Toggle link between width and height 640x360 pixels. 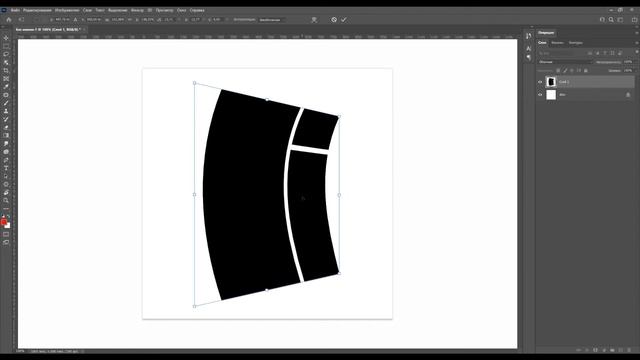(130, 20)
